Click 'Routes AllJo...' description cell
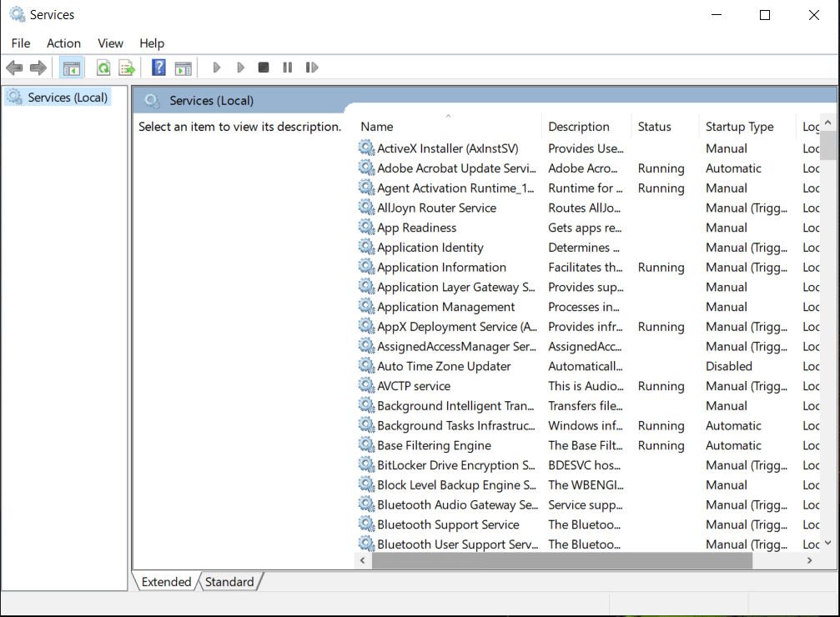The height and width of the screenshot is (617, 840). point(585,208)
